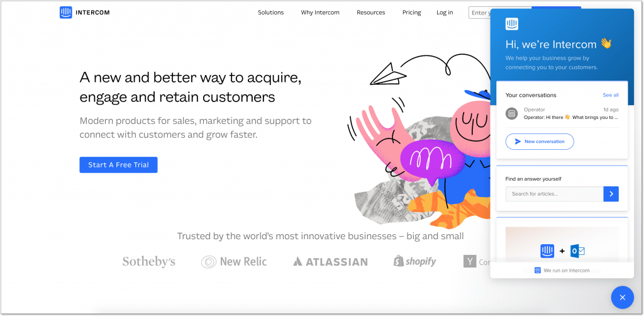The height and width of the screenshot is (316, 644).
Task: Start a New conversation
Action: pos(540,142)
